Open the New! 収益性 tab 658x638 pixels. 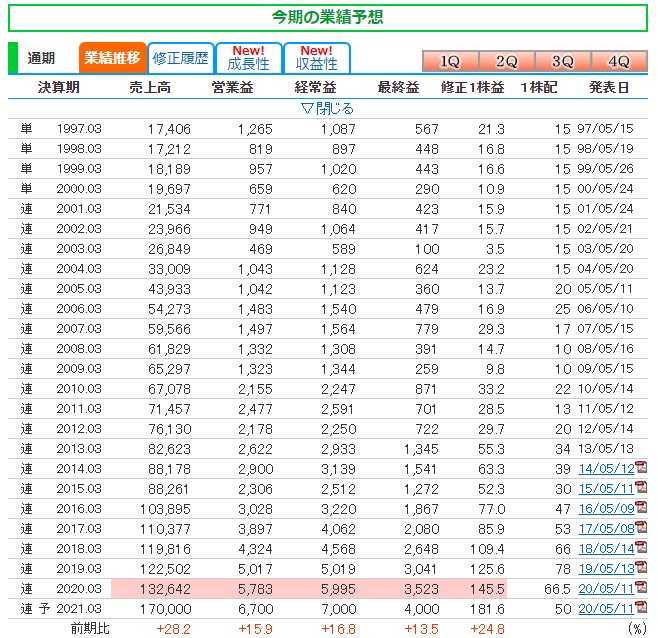316,58
